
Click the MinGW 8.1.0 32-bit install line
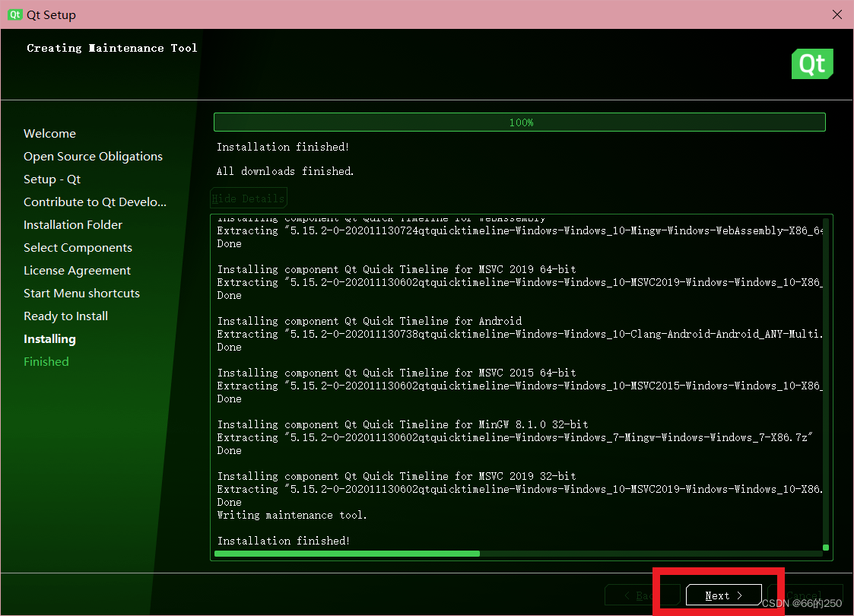click(402, 424)
